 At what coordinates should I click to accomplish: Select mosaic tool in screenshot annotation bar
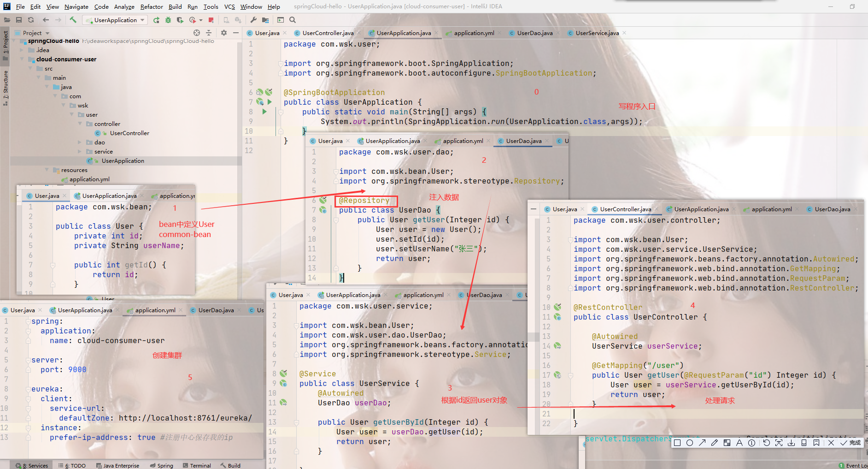(727, 443)
